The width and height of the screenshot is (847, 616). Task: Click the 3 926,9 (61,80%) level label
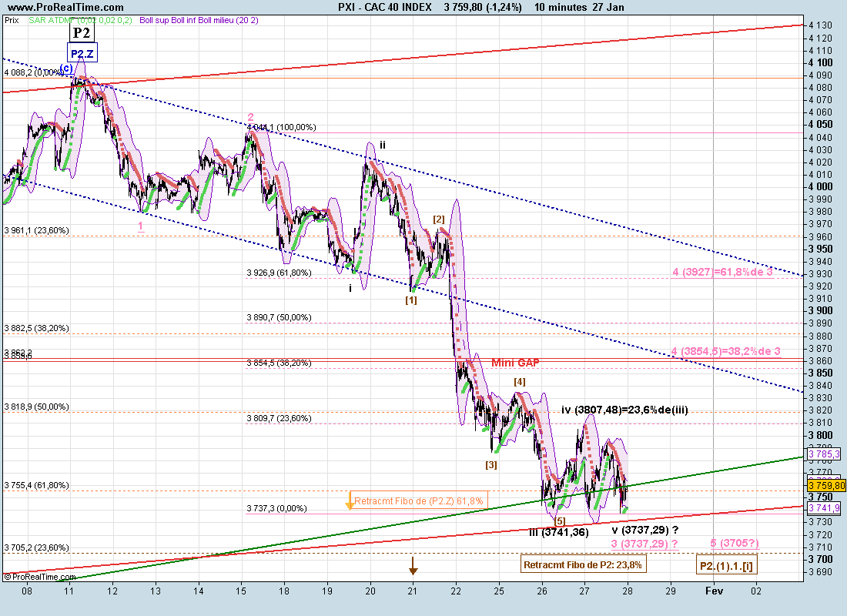[x=280, y=273]
